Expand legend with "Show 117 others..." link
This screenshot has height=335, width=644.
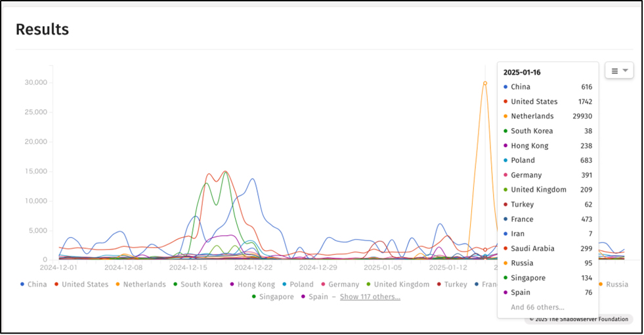coord(370,297)
